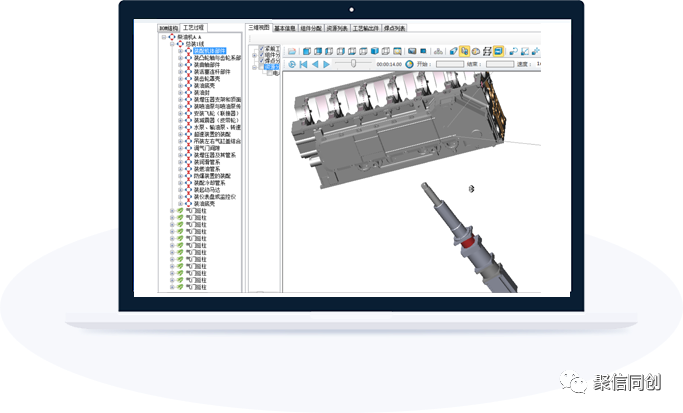Toggle the highlighted blue window panel icon
This screenshot has height=413, width=683.
498,51
